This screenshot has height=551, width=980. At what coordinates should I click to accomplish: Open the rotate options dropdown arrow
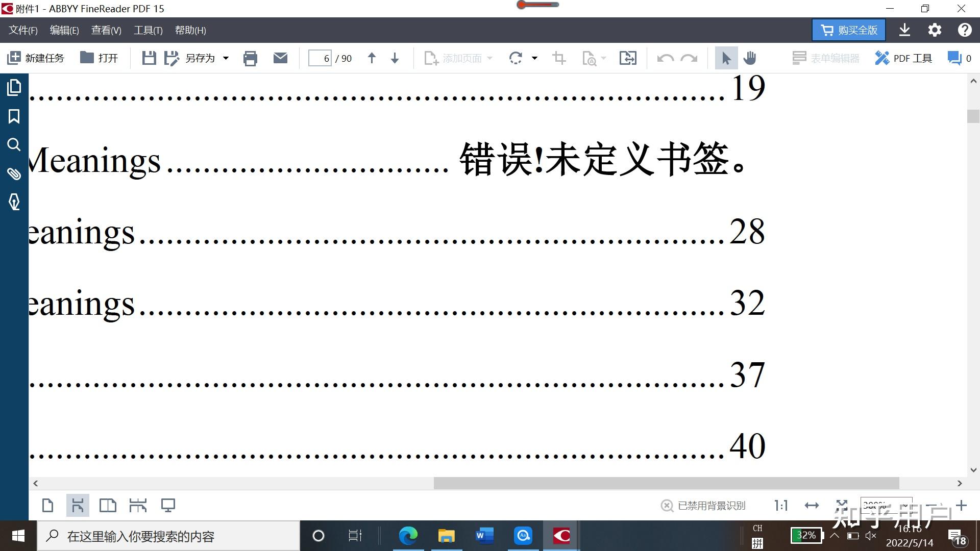coord(534,58)
